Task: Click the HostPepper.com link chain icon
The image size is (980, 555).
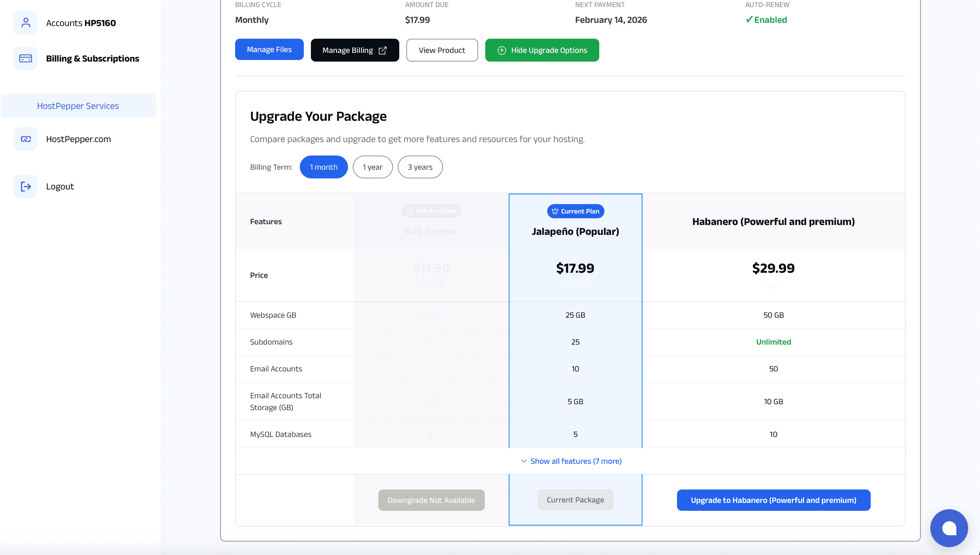Action: click(x=26, y=139)
